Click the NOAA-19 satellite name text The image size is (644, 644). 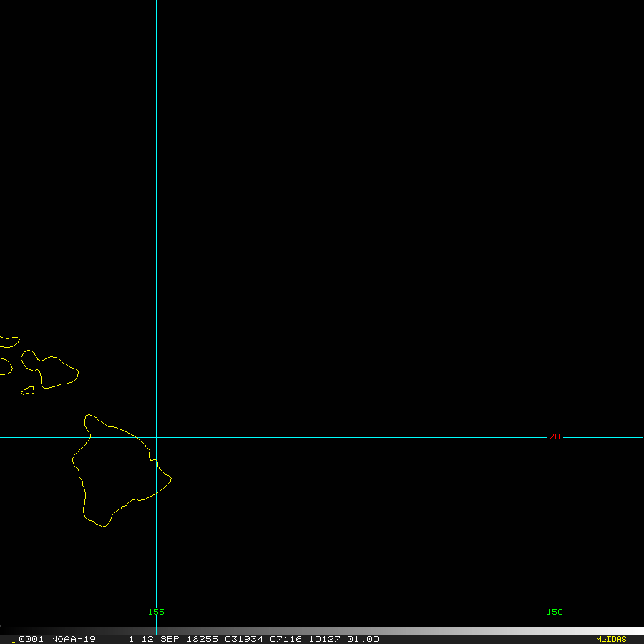(73, 639)
